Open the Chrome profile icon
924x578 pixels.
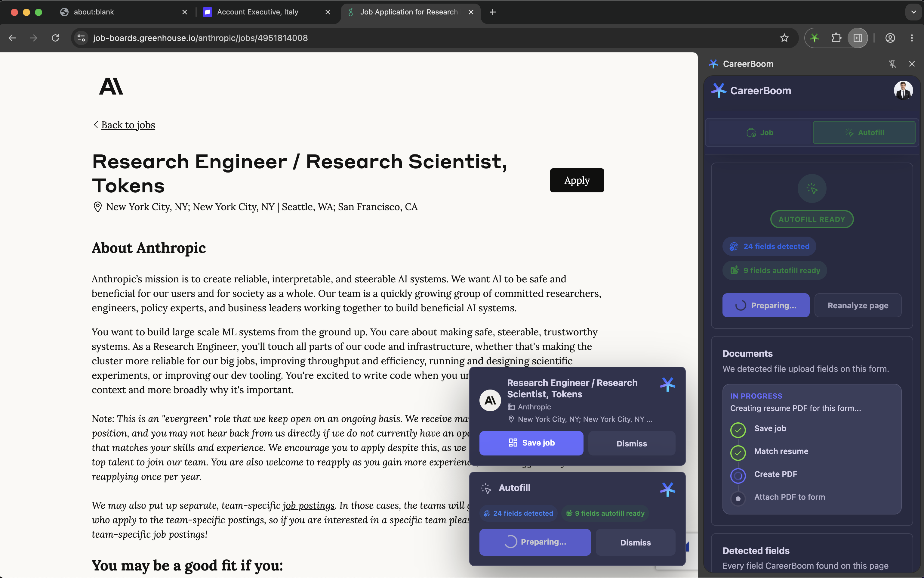tap(890, 38)
